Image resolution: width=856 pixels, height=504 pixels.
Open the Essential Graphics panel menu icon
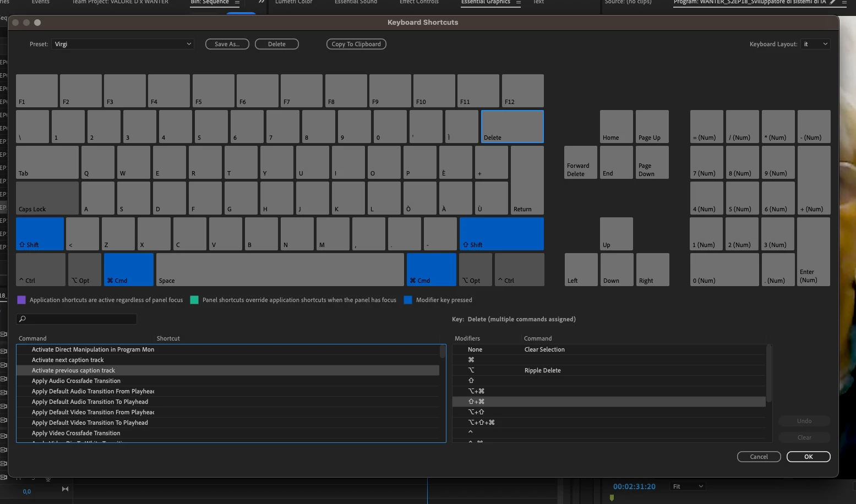point(518,2)
